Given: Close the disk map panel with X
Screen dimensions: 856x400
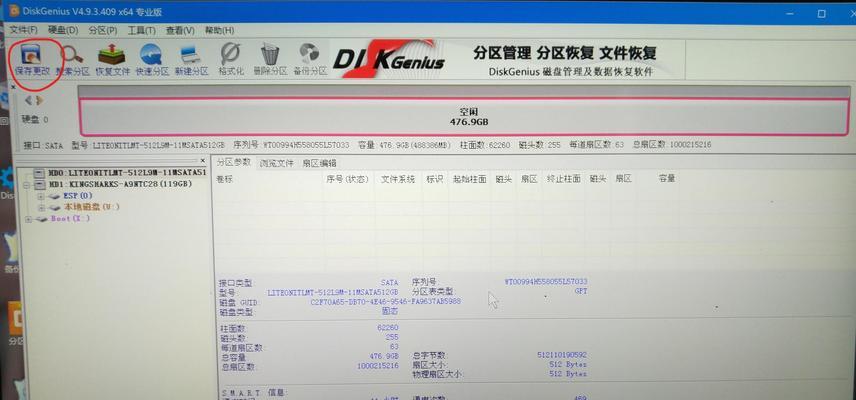Looking at the screenshot, I should (14, 87).
